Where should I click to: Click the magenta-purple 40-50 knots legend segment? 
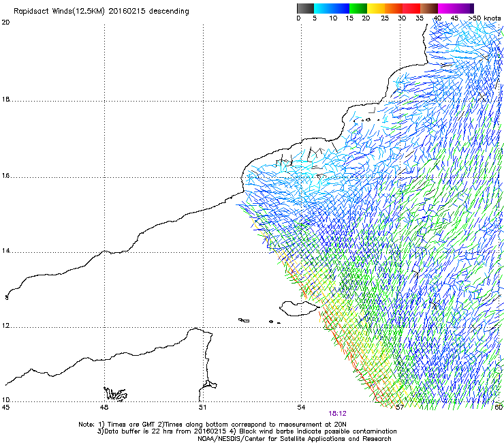coord(456,8)
